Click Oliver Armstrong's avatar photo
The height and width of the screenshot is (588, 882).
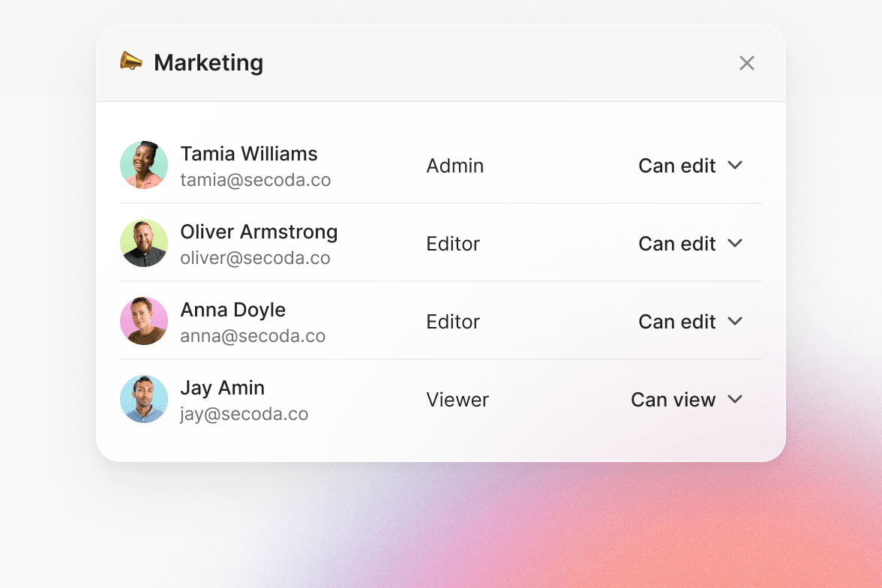pos(144,243)
